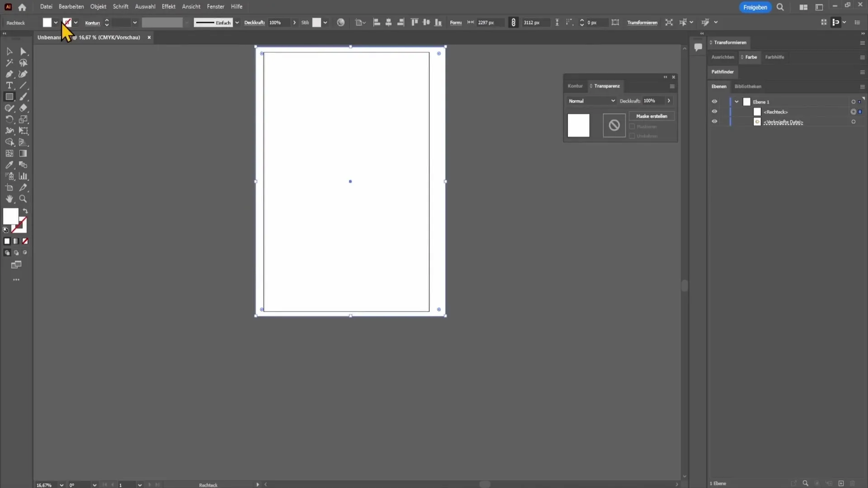
Task: Click the Maske erstellen button
Action: (651, 116)
